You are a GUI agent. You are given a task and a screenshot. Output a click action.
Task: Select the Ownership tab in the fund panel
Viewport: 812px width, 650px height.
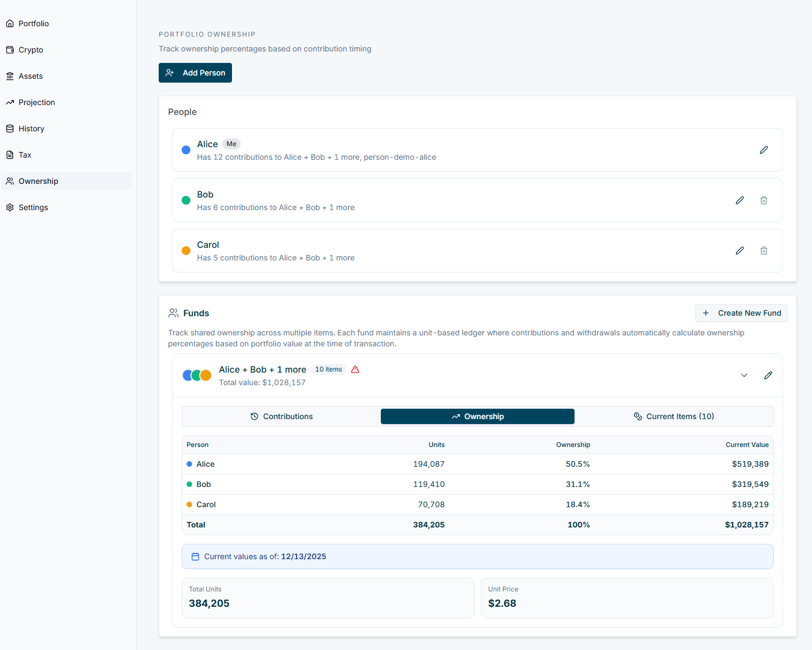tap(477, 416)
